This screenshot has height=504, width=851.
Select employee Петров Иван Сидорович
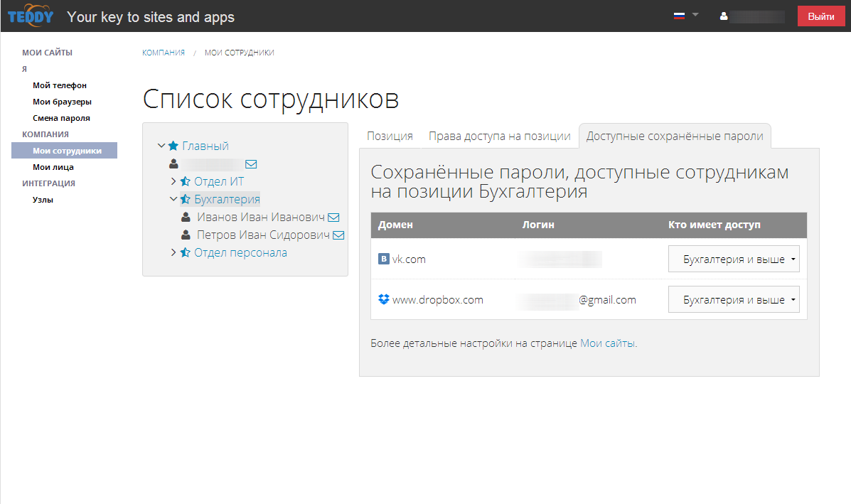(x=263, y=235)
